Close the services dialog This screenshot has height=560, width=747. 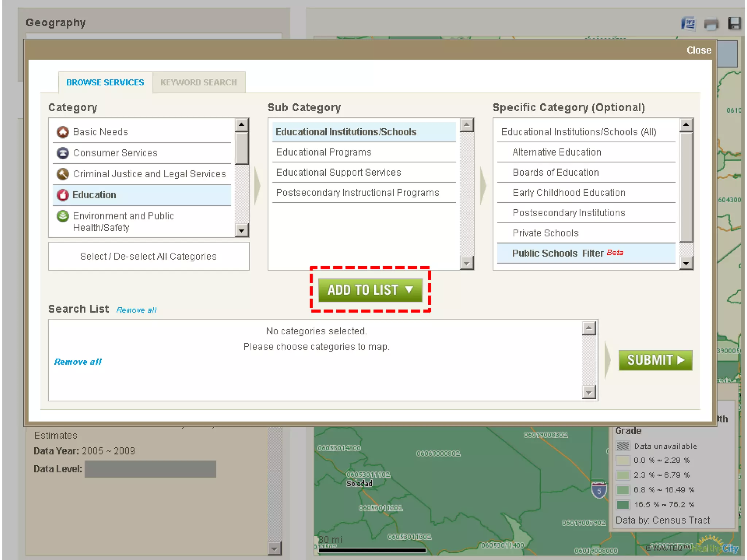point(698,50)
